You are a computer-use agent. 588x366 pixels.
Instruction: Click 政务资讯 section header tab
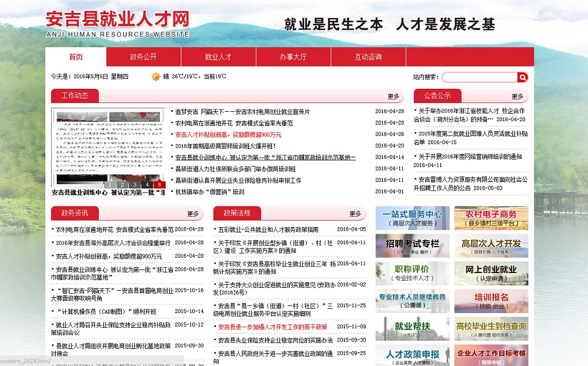pyautogui.click(x=75, y=213)
